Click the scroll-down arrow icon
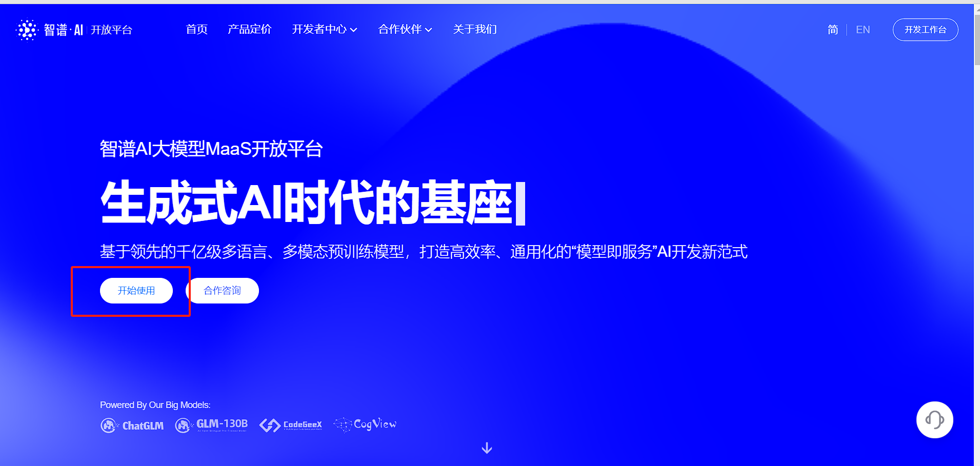This screenshot has height=466, width=980. pyautogui.click(x=487, y=448)
